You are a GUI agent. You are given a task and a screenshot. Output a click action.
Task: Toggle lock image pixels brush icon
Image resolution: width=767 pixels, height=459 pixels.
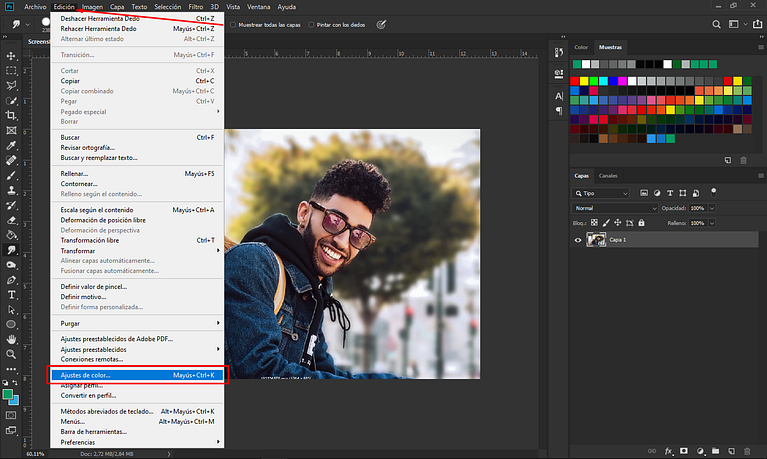(606, 223)
